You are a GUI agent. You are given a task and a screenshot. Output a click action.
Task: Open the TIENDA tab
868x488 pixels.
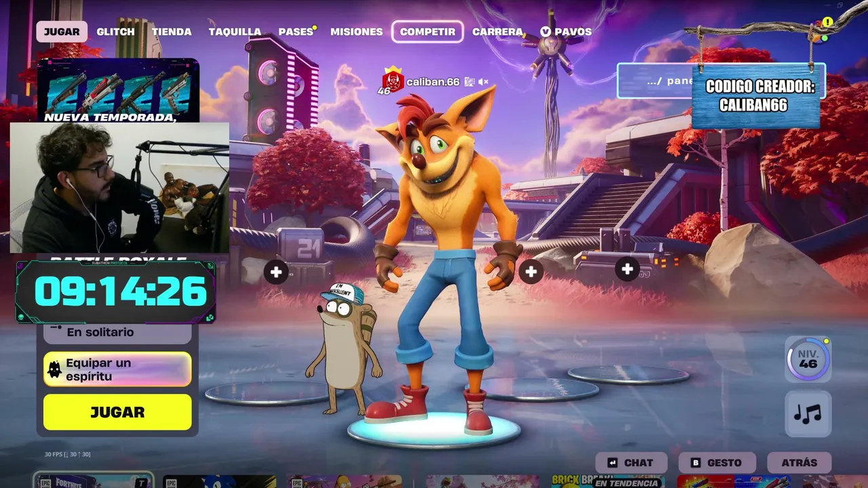[172, 32]
